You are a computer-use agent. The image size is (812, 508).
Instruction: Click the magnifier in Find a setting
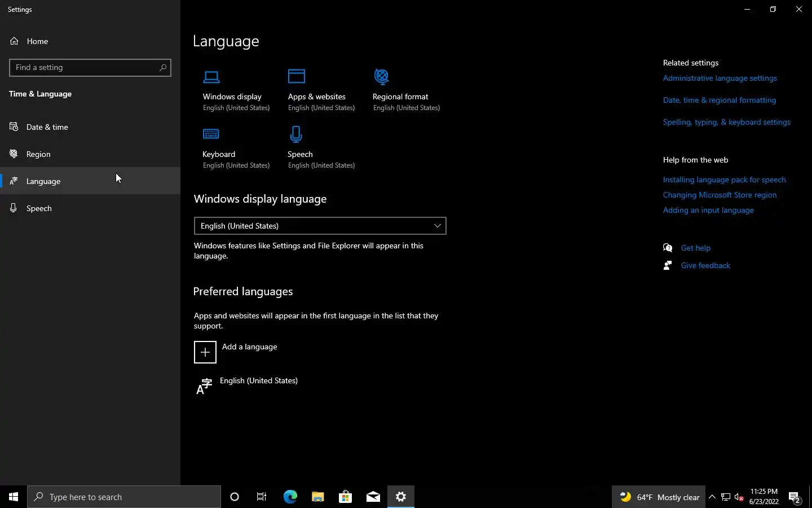pyautogui.click(x=163, y=68)
